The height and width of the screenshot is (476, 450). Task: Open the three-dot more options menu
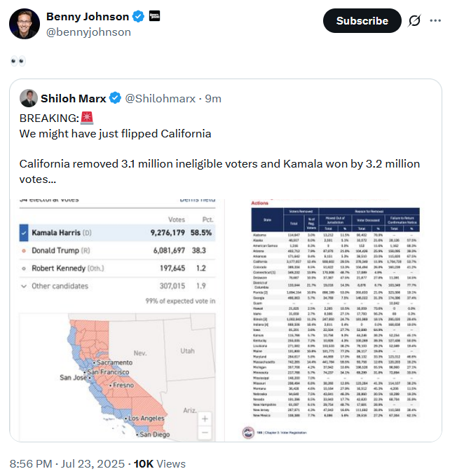(435, 20)
